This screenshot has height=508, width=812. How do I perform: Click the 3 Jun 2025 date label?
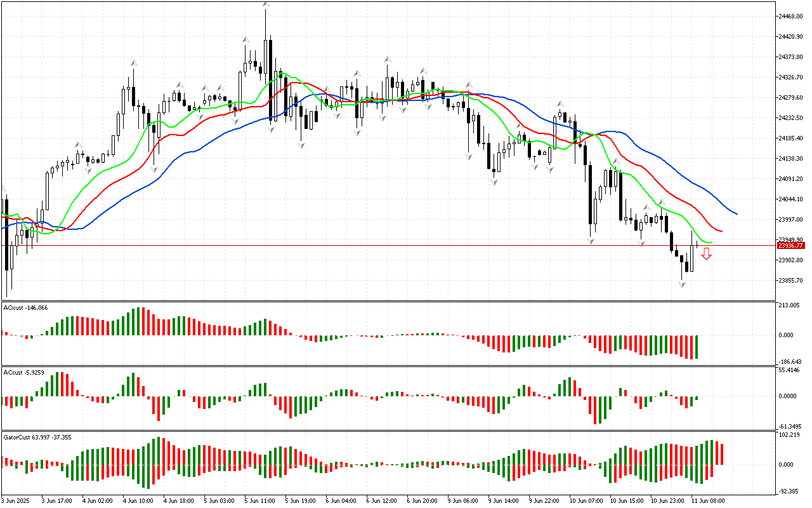coord(16,501)
